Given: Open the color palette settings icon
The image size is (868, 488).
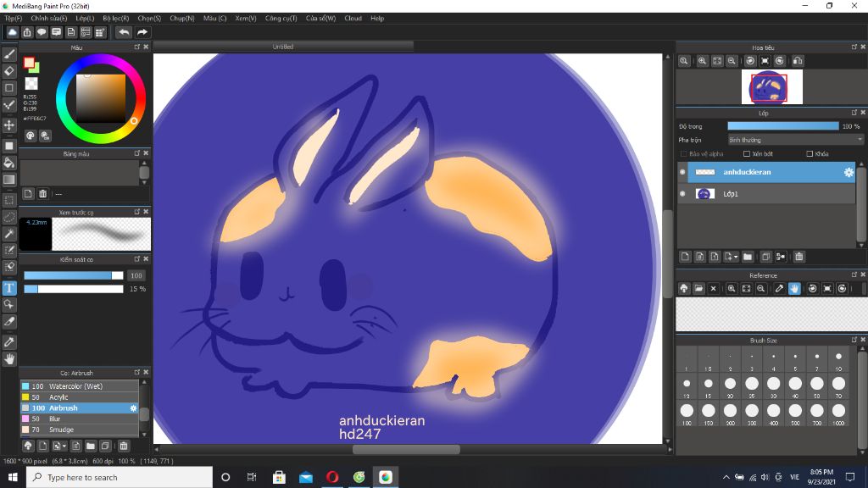Looking at the screenshot, I should click(31, 136).
